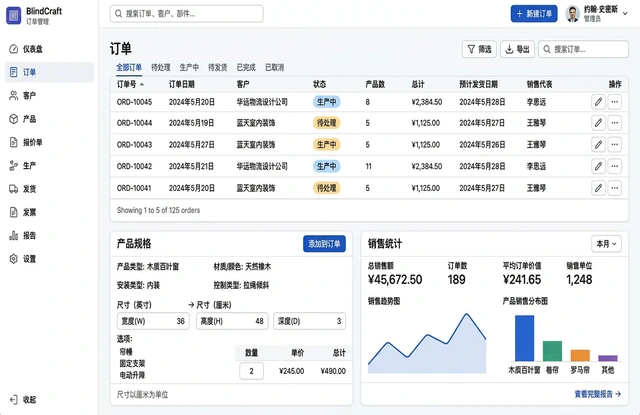Open more actions for ORD-10045

pyautogui.click(x=615, y=102)
